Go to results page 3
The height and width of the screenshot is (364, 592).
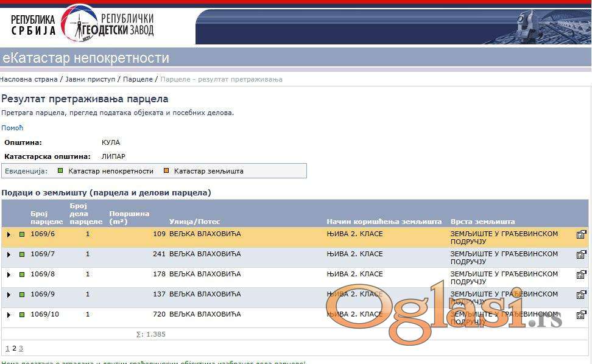pyautogui.click(x=21, y=349)
